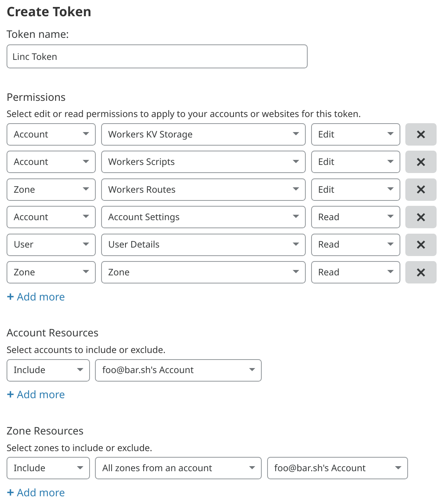Change access level for Account Settings
This screenshot has width=442, height=504.
356,217
